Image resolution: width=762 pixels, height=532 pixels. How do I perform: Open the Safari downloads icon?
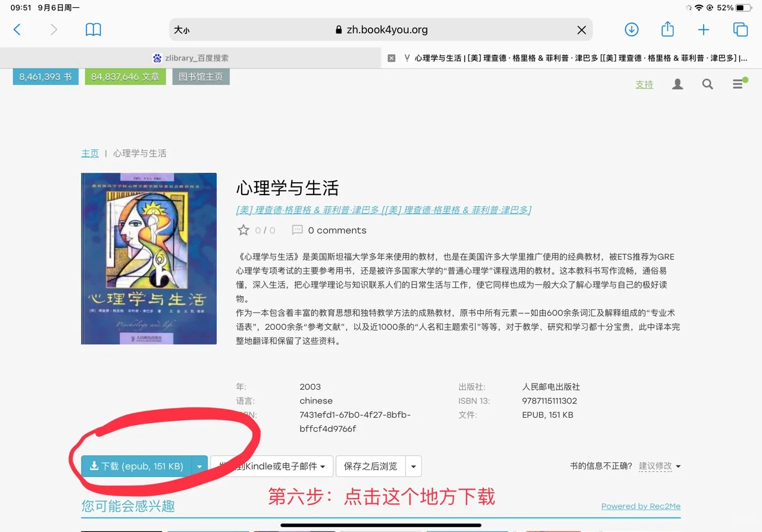click(x=632, y=29)
